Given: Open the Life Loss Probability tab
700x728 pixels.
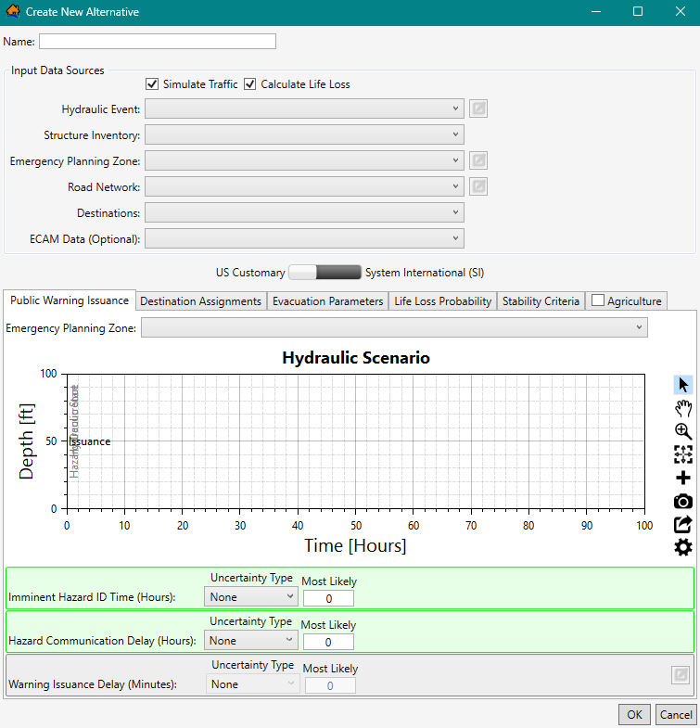Looking at the screenshot, I should [x=443, y=301].
